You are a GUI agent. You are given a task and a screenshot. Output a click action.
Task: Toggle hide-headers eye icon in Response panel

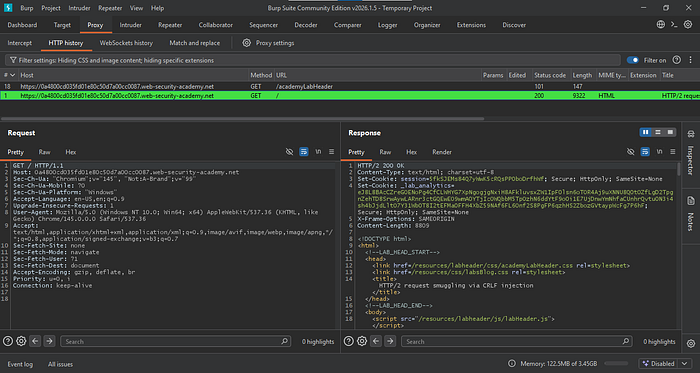pos(630,152)
